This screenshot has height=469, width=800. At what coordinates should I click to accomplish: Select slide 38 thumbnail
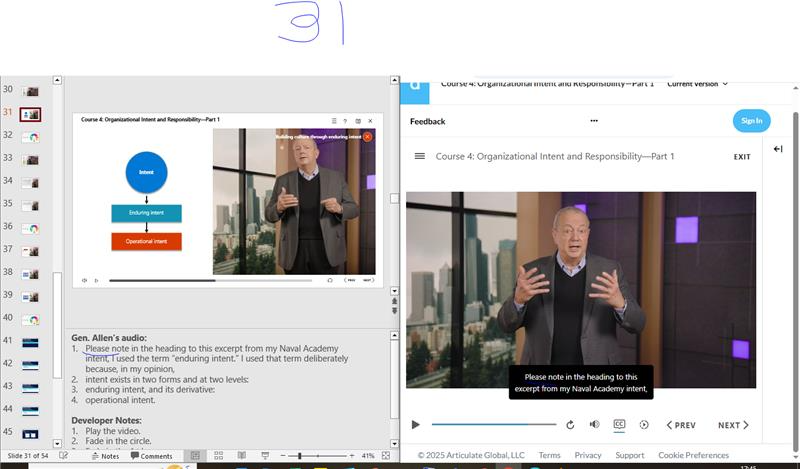click(31, 274)
